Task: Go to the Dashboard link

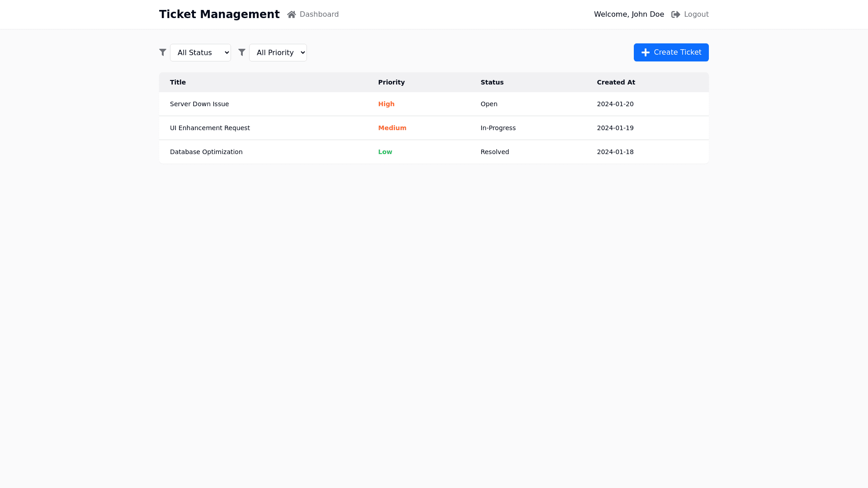Action: pos(319,14)
